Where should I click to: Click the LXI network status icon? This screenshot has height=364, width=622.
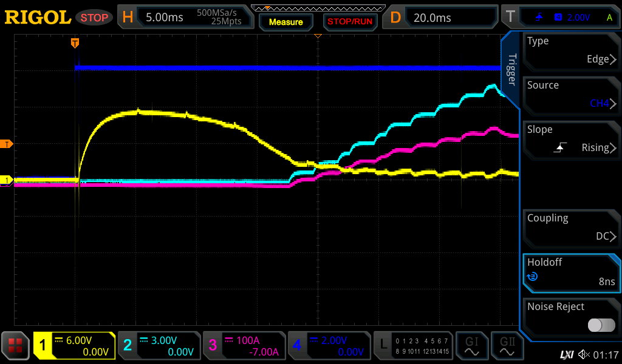(566, 354)
